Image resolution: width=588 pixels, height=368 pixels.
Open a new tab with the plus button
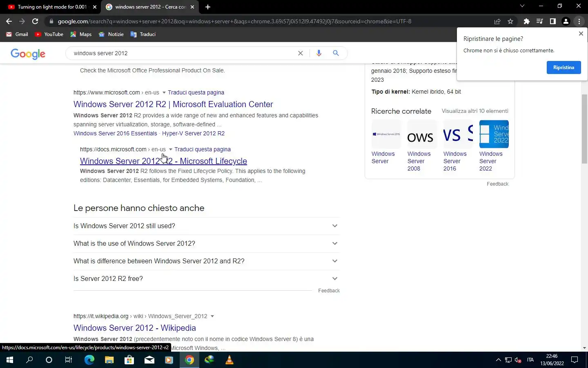tap(208, 7)
